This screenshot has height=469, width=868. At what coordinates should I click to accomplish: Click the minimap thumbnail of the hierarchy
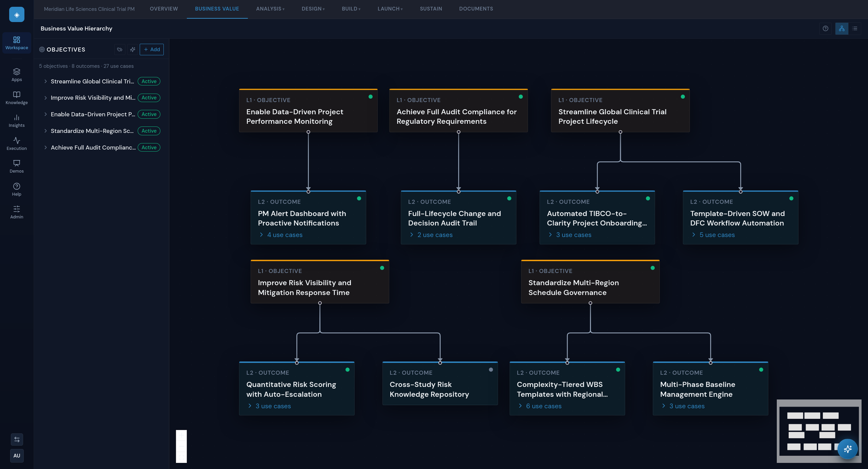pyautogui.click(x=818, y=431)
